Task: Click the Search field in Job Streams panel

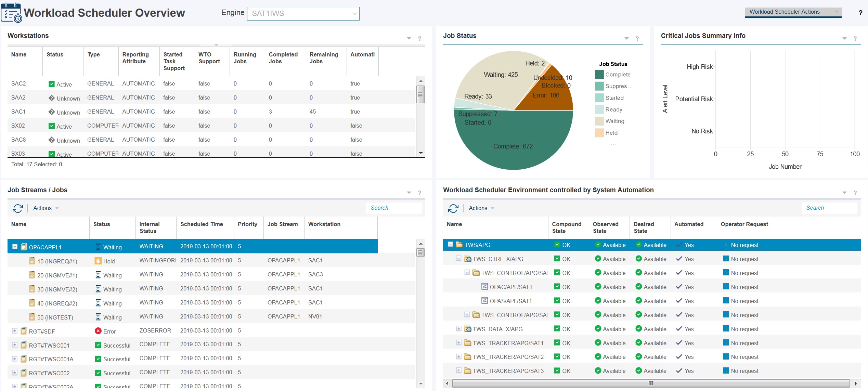Action: [393, 208]
